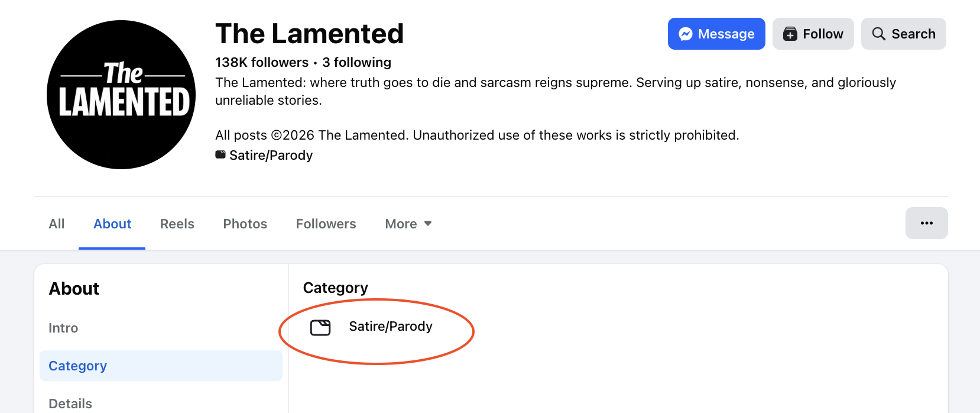Click the Follow plus-box icon
The width and height of the screenshot is (980, 413).
(790, 34)
